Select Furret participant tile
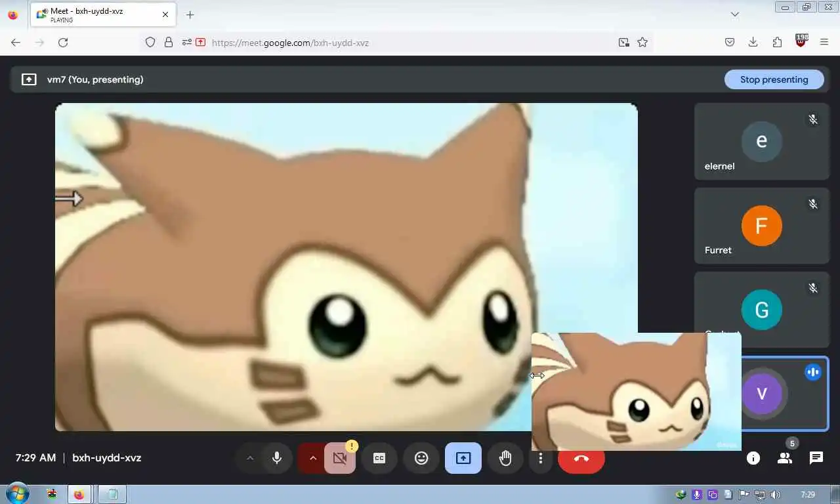 [x=762, y=226]
